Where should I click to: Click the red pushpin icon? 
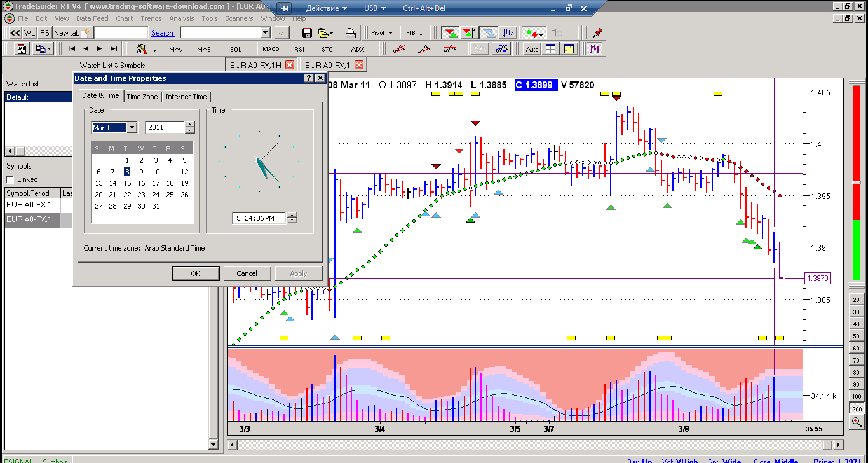(x=597, y=33)
